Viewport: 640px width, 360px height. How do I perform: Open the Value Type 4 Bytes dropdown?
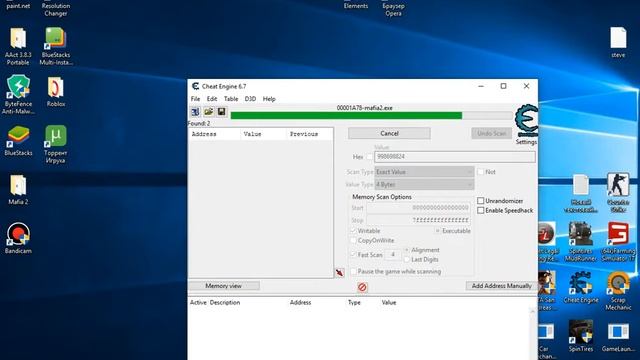pyautogui.click(x=424, y=184)
